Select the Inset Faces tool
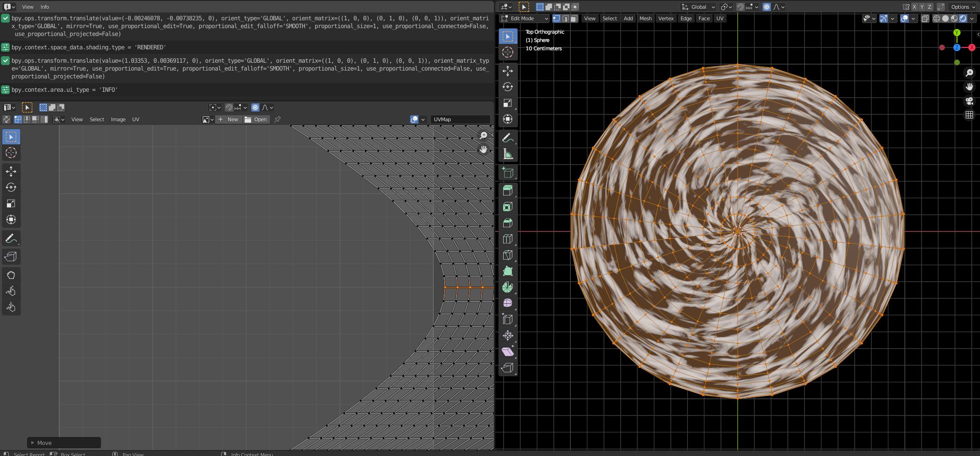 tap(507, 207)
